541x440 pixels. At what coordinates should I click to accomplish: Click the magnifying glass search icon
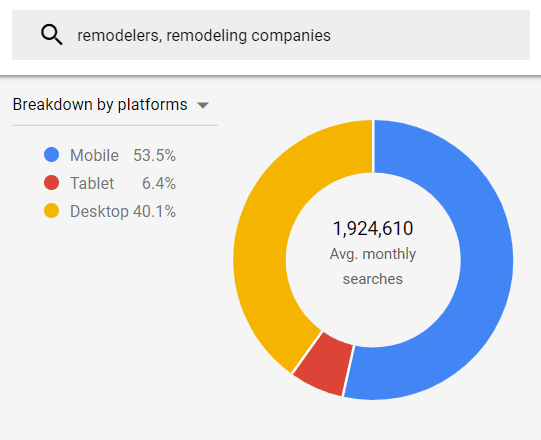point(52,35)
